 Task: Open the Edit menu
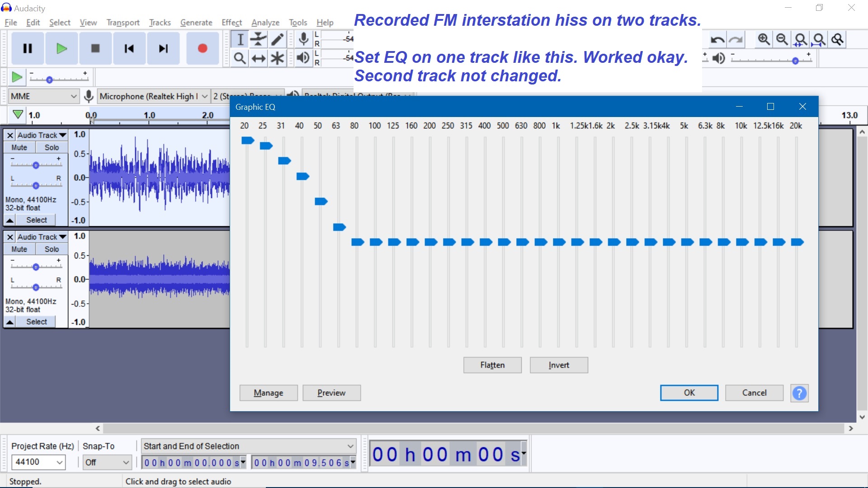tap(33, 23)
